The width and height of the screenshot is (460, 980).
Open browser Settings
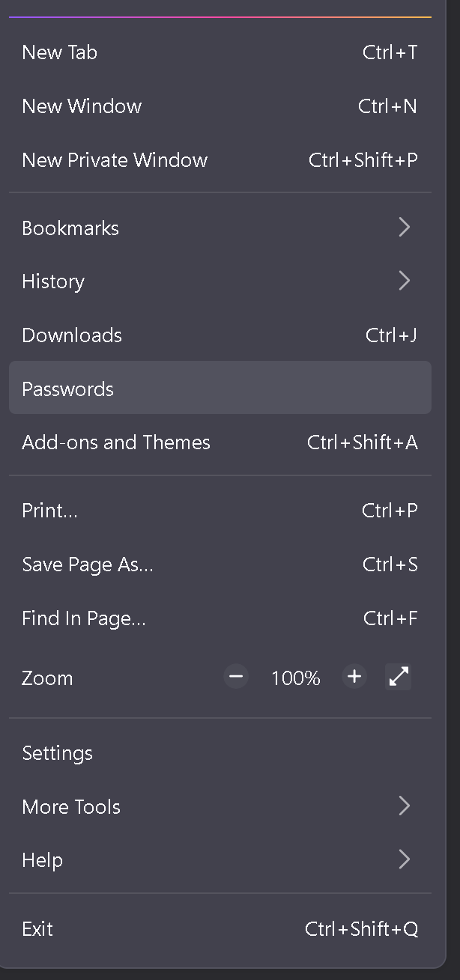220,753
